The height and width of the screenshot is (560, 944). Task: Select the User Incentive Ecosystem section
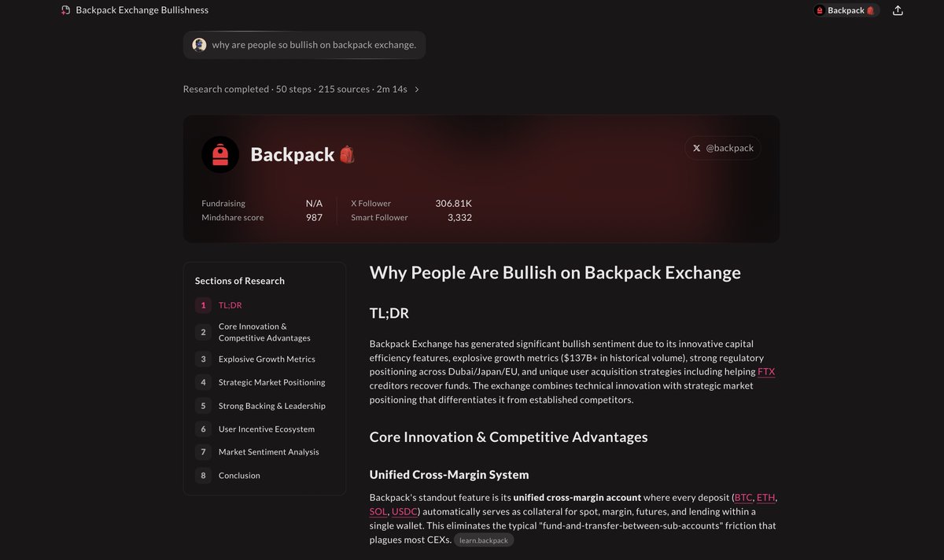click(x=266, y=429)
